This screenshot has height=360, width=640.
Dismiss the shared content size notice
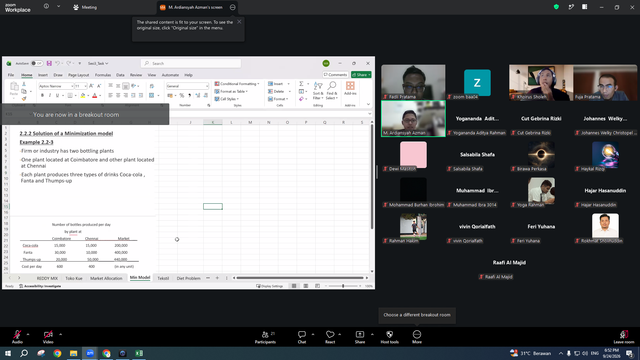coord(239,22)
